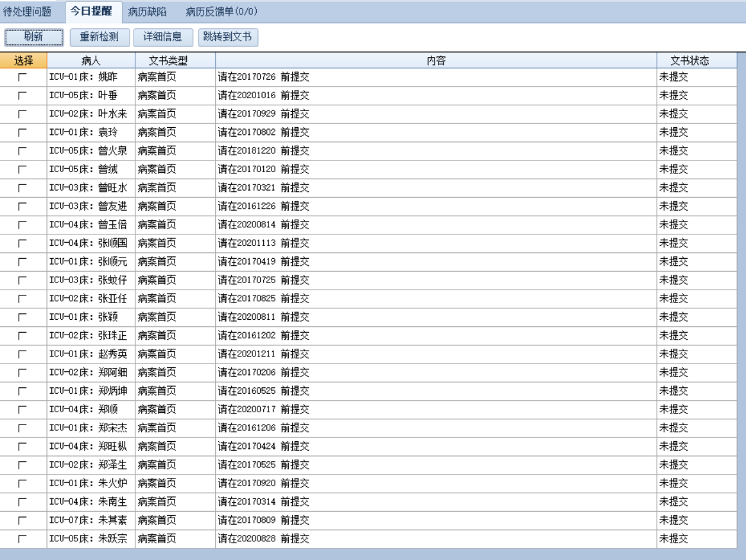
Task: Select patient cell ICU-01床: 郑宋杰
Action: pos(91,428)
